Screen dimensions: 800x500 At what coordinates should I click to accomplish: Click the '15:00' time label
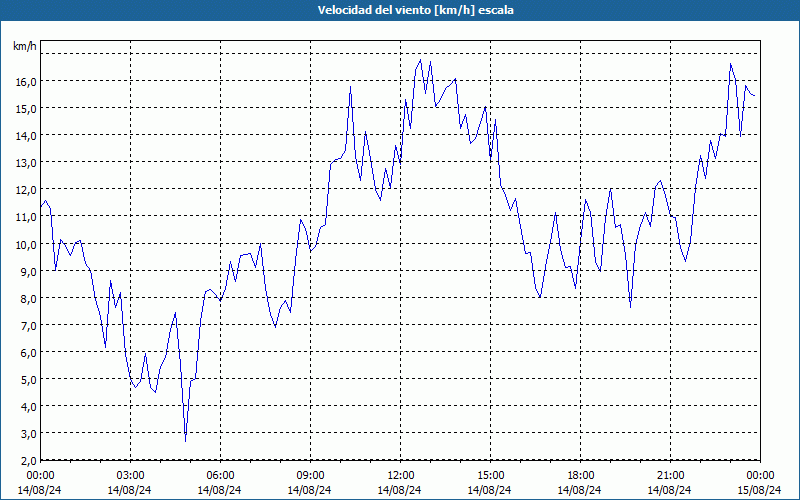pyautogui.click(x=490, y=476)
